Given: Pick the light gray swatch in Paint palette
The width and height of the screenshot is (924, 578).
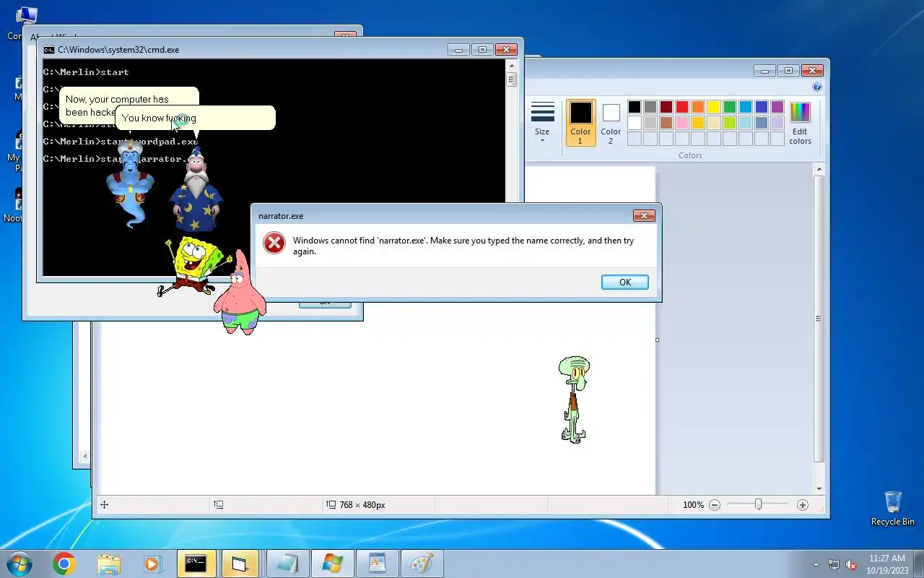Looking at the screenshot, I should [x=650, y=123].
